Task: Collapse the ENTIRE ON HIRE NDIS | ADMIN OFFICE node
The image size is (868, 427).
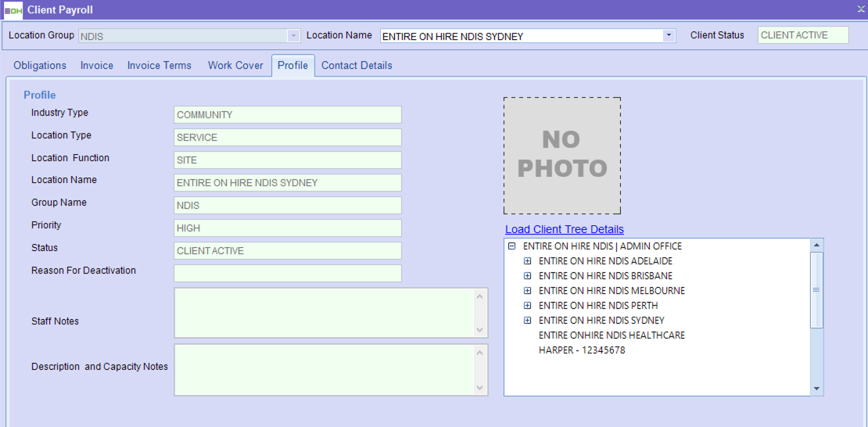Action: pos(512,246)
